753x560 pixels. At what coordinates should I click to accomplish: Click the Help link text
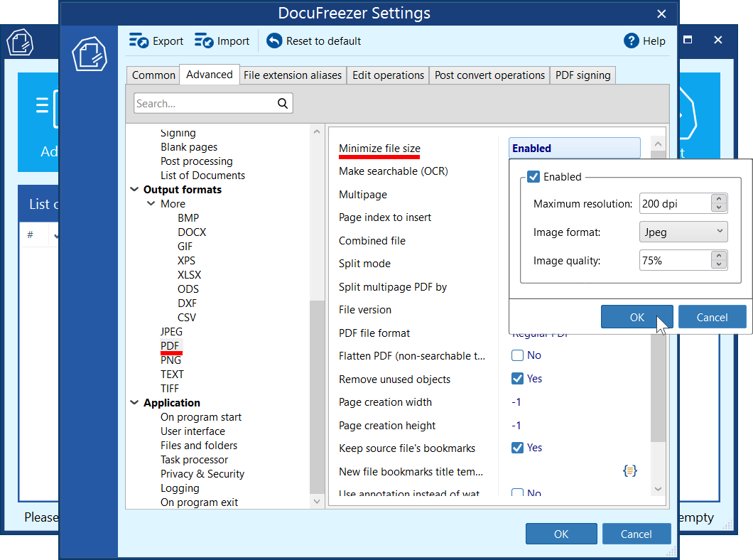coord(654,41)
